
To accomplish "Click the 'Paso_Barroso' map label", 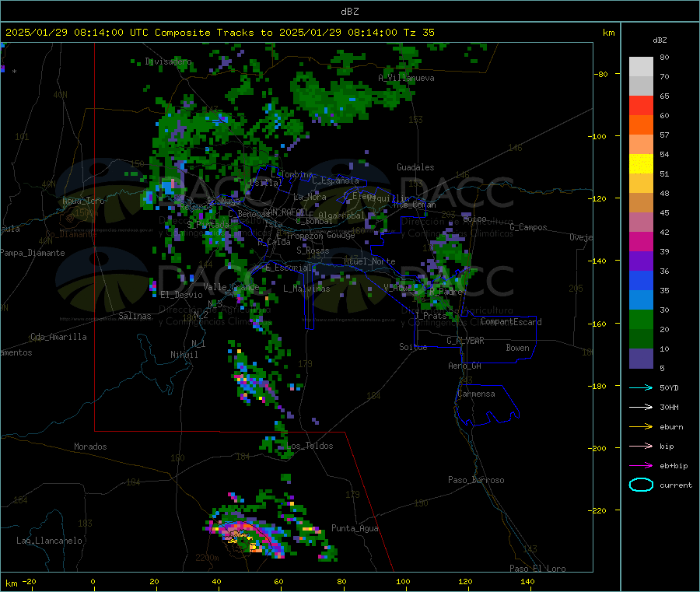I will coord(476,480).
